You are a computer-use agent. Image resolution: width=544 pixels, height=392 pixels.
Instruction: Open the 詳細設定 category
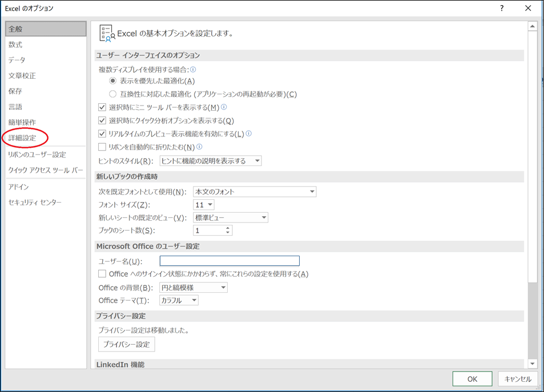pyautogui.click(x=46, y=138)
